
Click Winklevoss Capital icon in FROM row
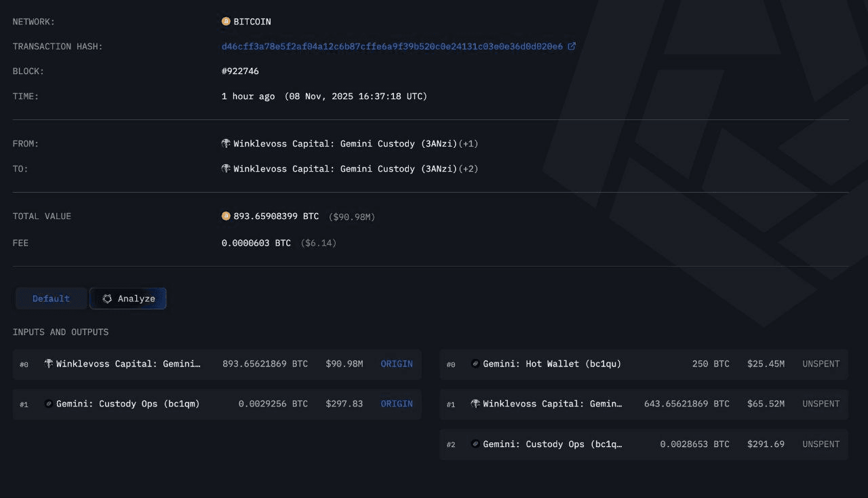(x=226, y=144)
